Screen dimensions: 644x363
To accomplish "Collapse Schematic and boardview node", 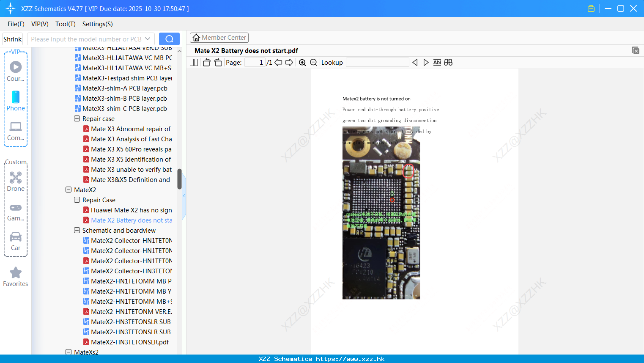I will click(77, 231).
